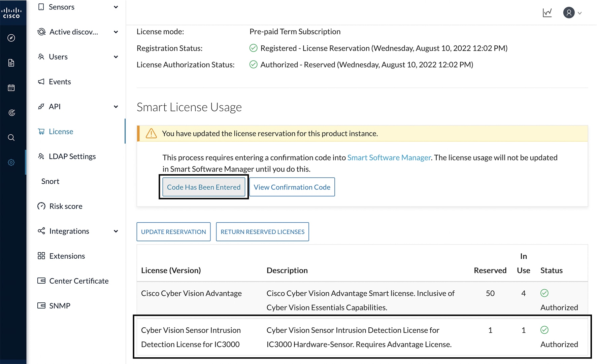Follow the Smart Software Manager link
The width and height of the screenshot is (597, 364).
[389, 157]
